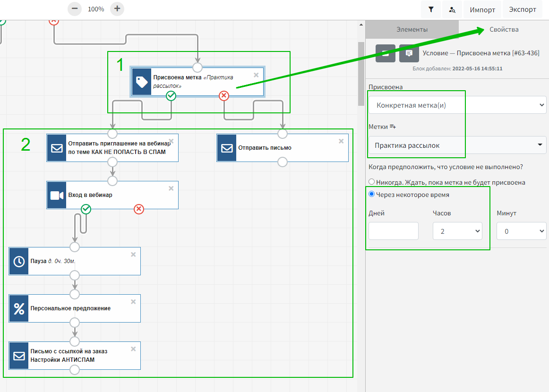Open the 'Часов' hours dropdown
This screenshot has height=392, width=549.
pyautogui.click(x=457, y=231)
